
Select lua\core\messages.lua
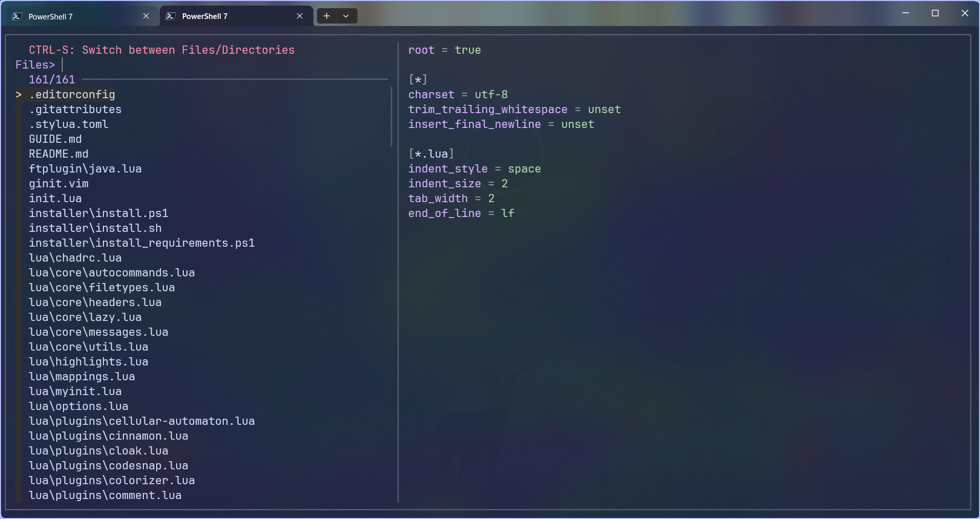point(99,332)
